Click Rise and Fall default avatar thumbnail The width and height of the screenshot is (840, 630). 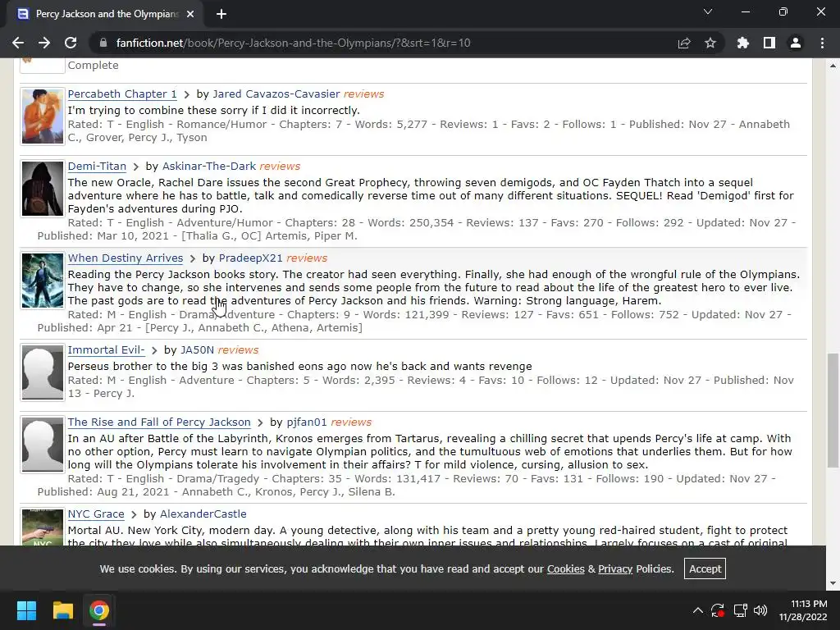pyautogui.click(x=43, y=445)
